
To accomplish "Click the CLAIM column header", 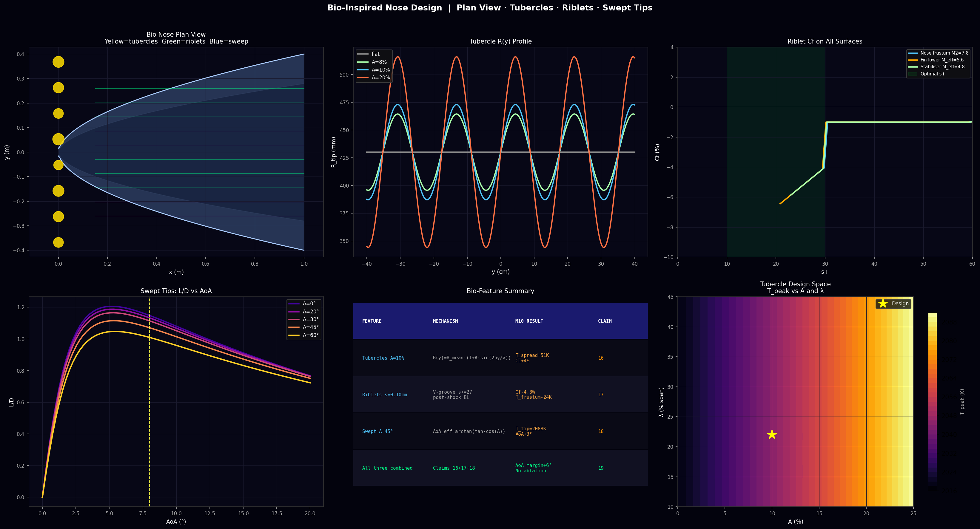I will (x=605, y=321).
